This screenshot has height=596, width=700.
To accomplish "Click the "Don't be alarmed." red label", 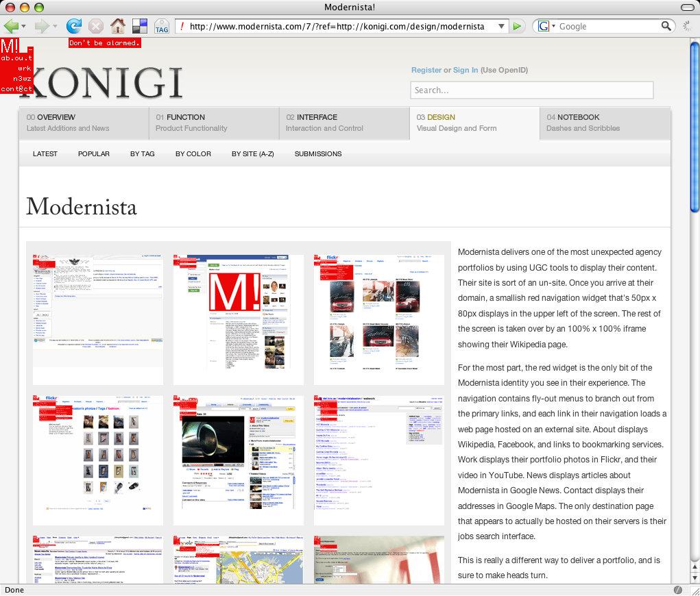I will (105, 43).
